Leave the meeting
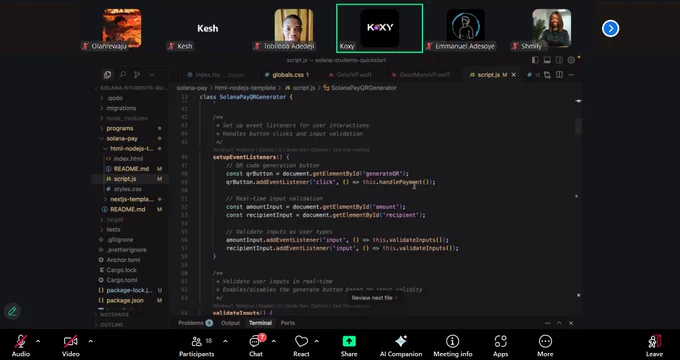Viewport: 680px width, 360px height. click(654, 346)
